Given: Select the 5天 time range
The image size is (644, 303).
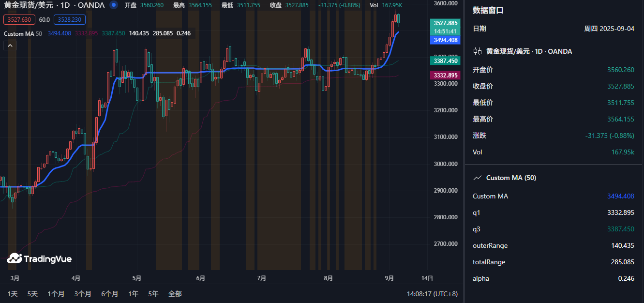Looking at the screenshot, I should pos(32,294).
